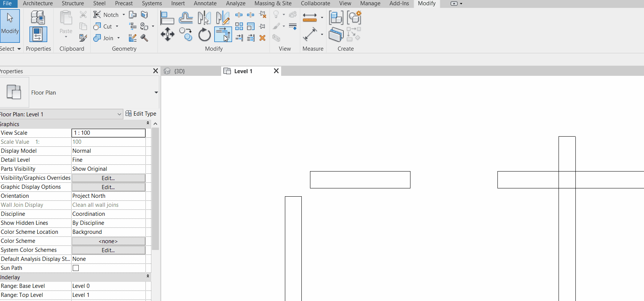Open the File menu
The height and width of the screenshot is (301, 644).
7,3
